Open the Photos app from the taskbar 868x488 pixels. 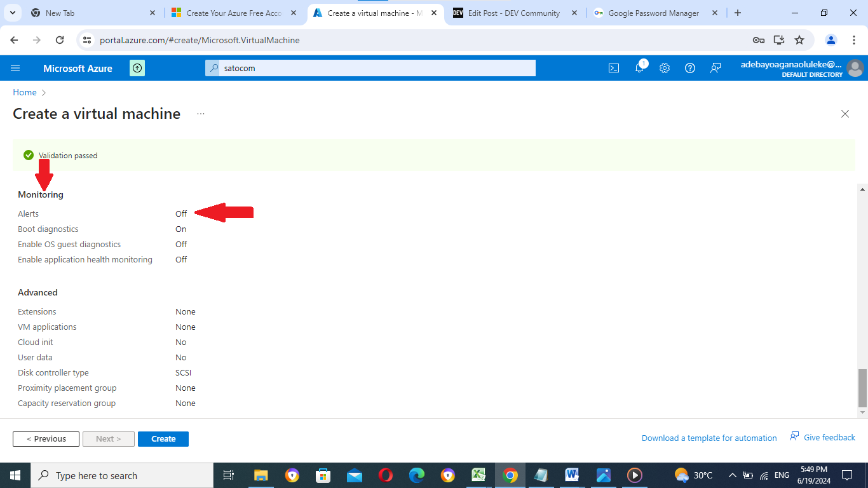pos(604,475)
